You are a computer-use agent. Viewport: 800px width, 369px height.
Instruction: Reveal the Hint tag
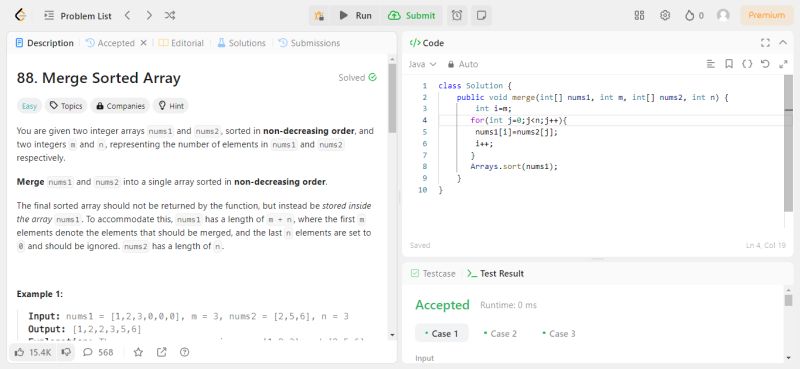[x=171, y=106]
